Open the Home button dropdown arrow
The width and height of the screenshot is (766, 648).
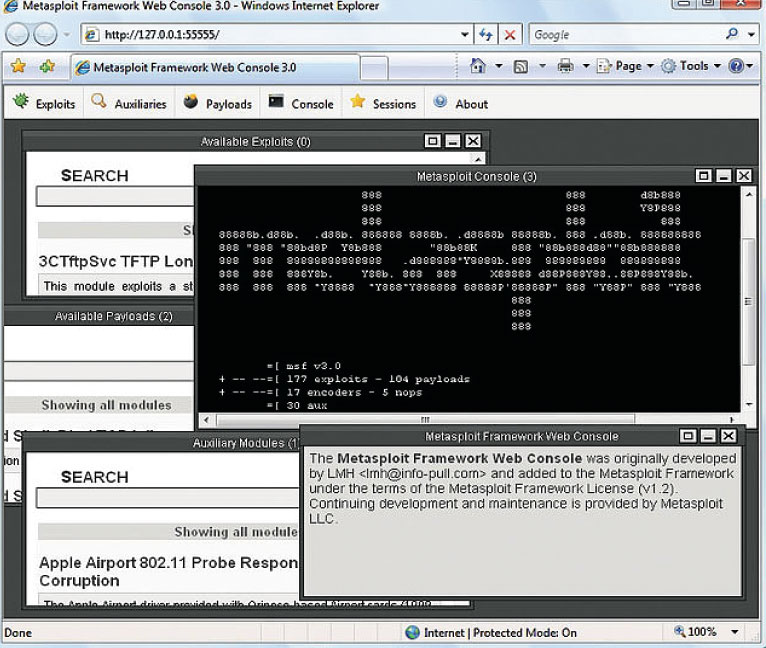click(x=499, y=67)
